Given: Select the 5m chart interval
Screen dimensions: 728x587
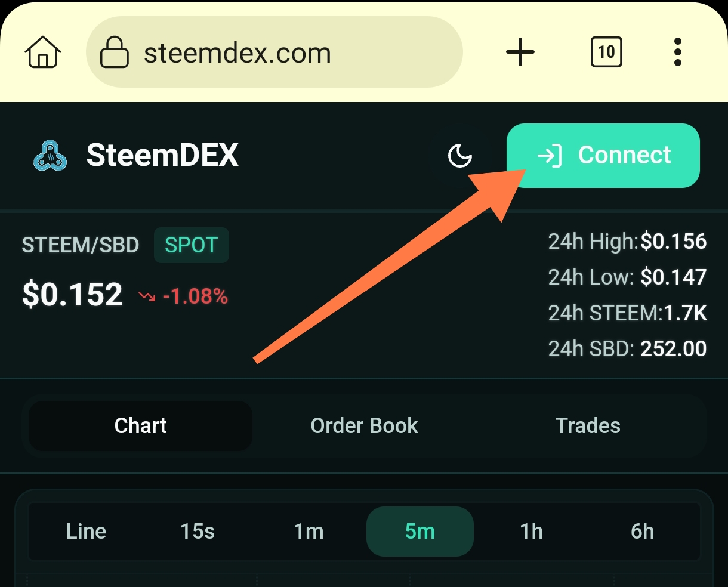Looking at the screenshot, I should [x=420, y=532].
